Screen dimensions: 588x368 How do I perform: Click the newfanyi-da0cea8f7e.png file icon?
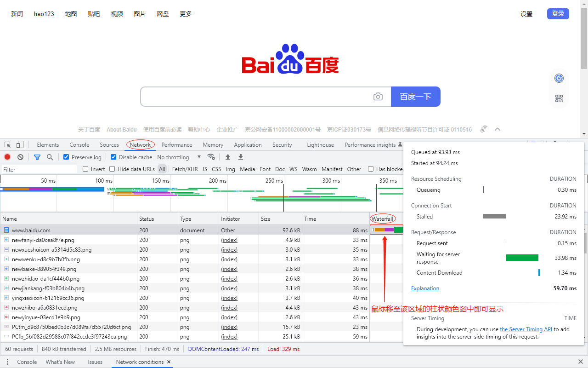tap(6, 240)
